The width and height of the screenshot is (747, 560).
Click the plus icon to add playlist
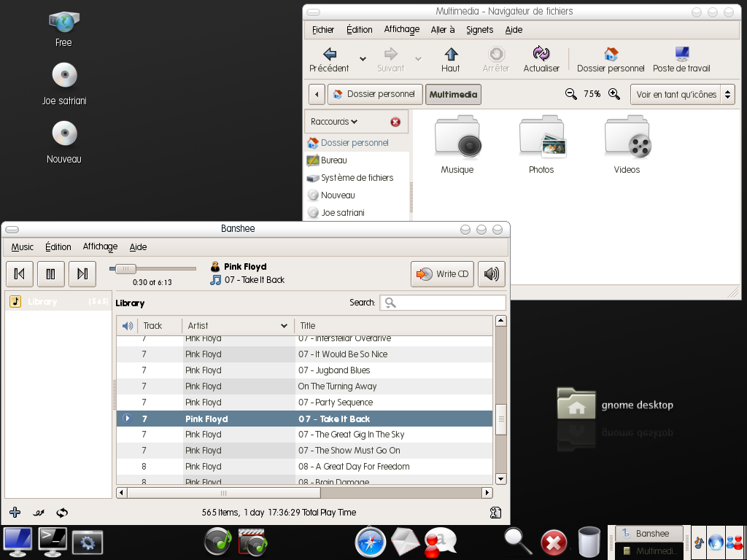(x=15, y=513)
